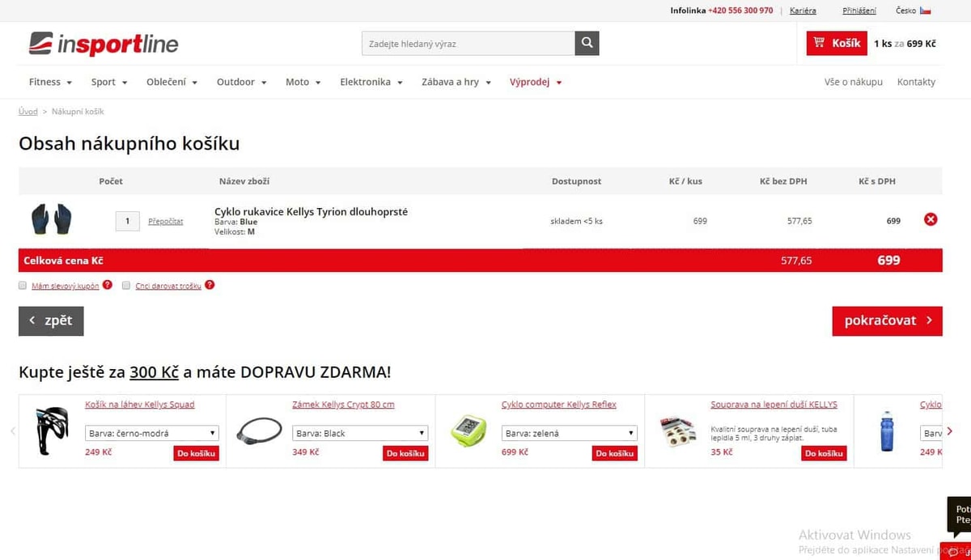Expand the Zábava a hry menu
Screen dimensions: 971x560
456,82
